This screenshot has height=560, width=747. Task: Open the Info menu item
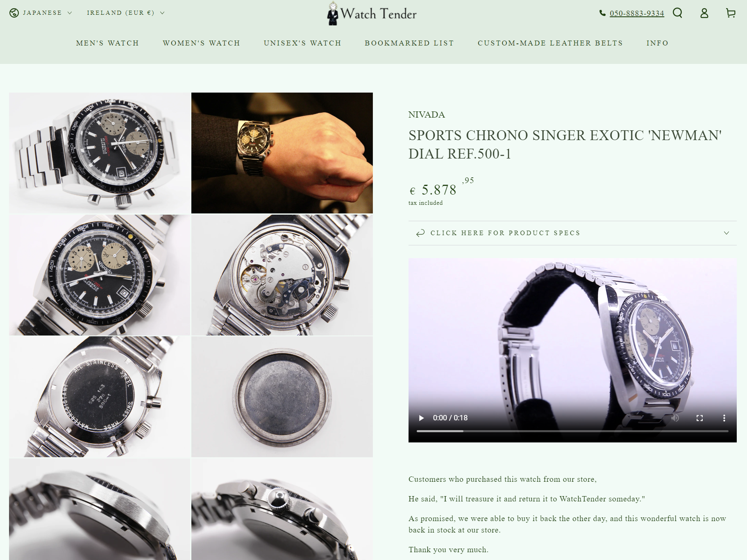(x=657, y=43)
